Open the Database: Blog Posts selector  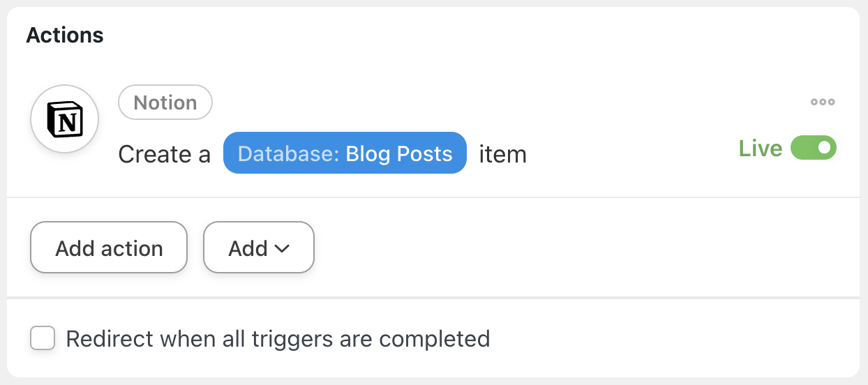(345, 153)
